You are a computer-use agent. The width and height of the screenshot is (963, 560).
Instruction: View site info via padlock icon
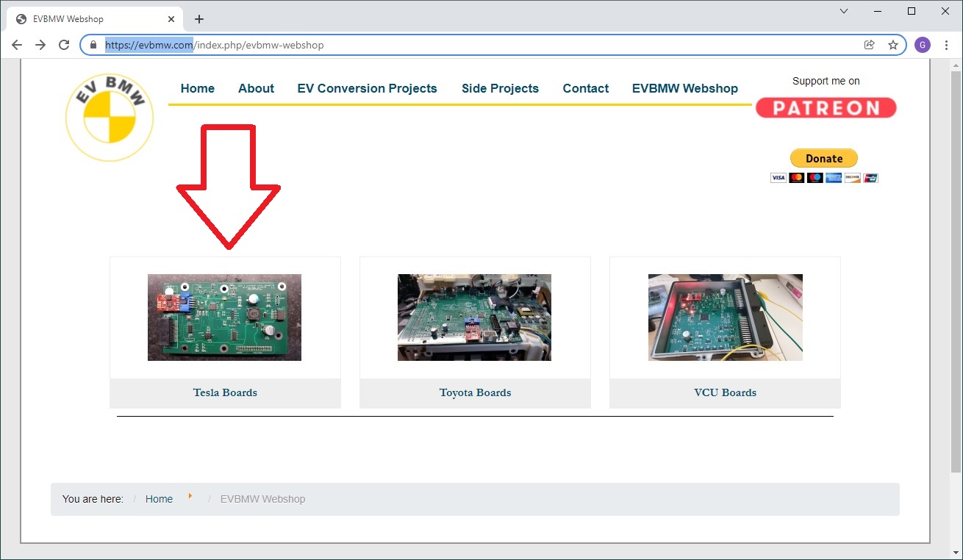coord(93,45)
